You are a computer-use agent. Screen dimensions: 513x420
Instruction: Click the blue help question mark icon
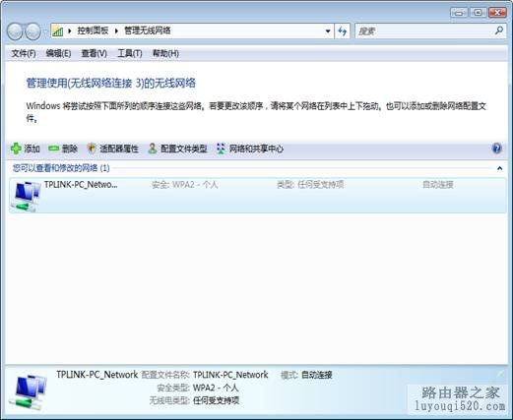pyautogui.click(x=497, y=149)
